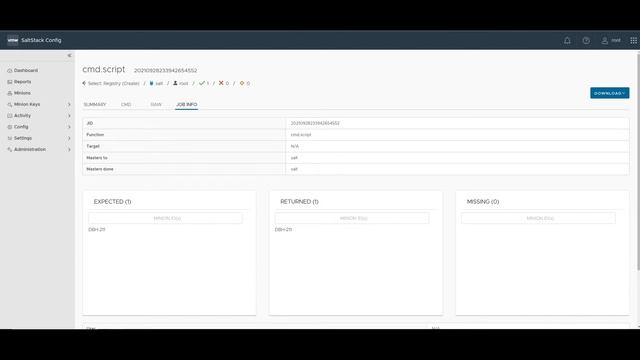This screenshot has width=640, height=360.
Task: Click the Dashboard sidebar icon
Action: click(10, 71)
